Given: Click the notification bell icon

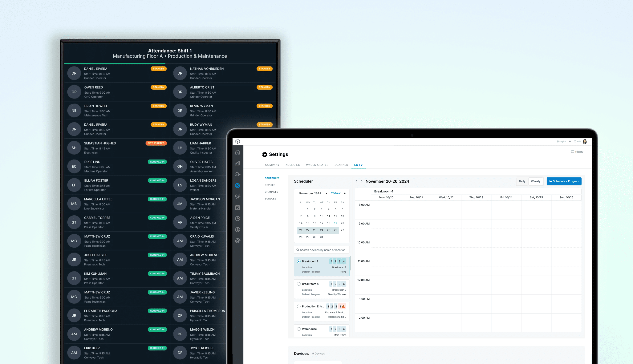Looking at the screenshot, I should [x=570, y=141].
